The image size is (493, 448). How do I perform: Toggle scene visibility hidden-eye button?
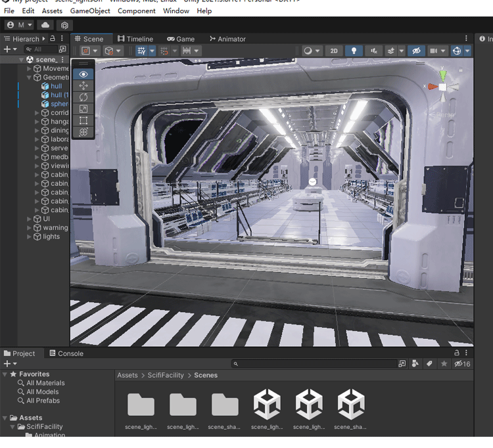click(416, 51)
